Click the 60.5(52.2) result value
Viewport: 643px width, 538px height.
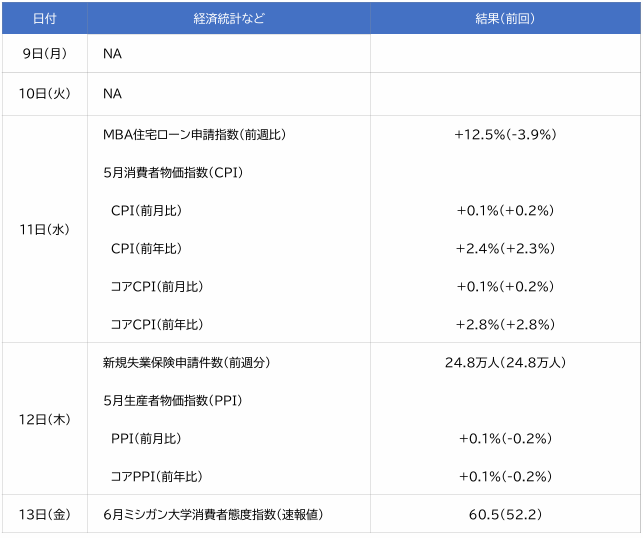pyautogui.click(x=505, y=514)
